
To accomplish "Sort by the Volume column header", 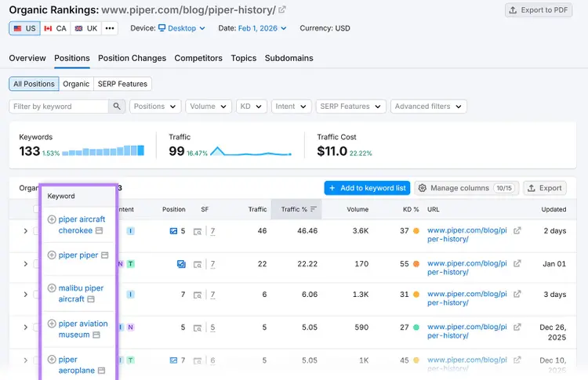I will 358,209.
